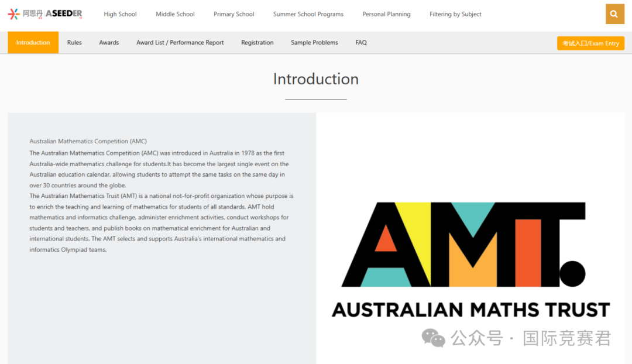632x364 pixels.
Task: Switch to the Registration tab
Action: click(x=257, y=42)
